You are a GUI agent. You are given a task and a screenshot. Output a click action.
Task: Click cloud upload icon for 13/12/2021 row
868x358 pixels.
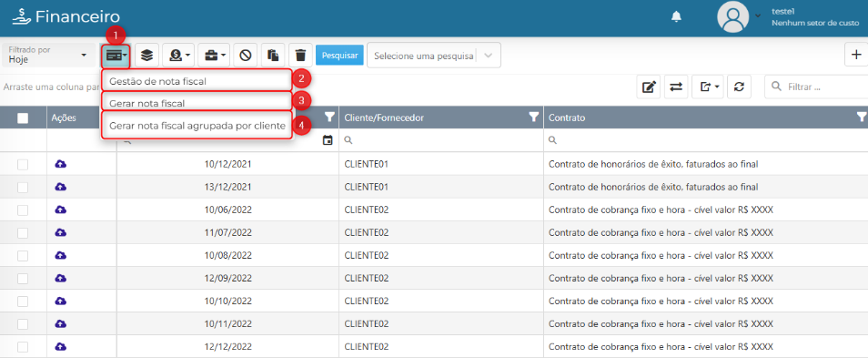click(61, 187)
